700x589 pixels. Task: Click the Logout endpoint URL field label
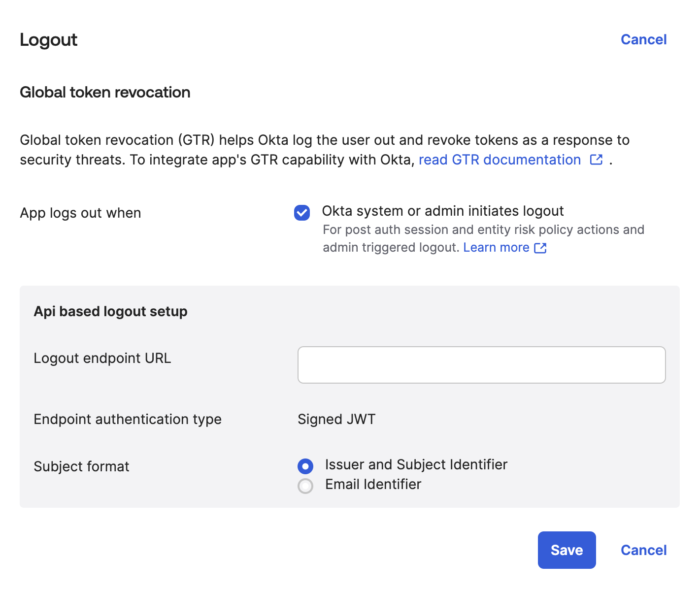coord(102,359)
